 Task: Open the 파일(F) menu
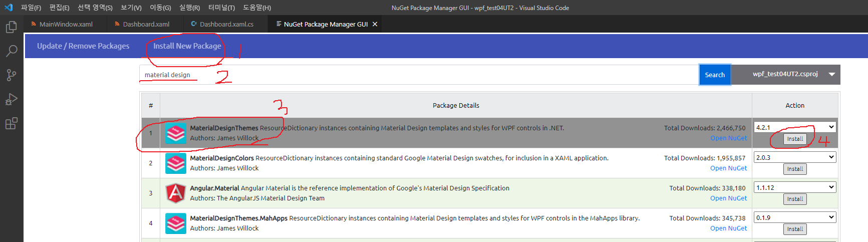31,8
